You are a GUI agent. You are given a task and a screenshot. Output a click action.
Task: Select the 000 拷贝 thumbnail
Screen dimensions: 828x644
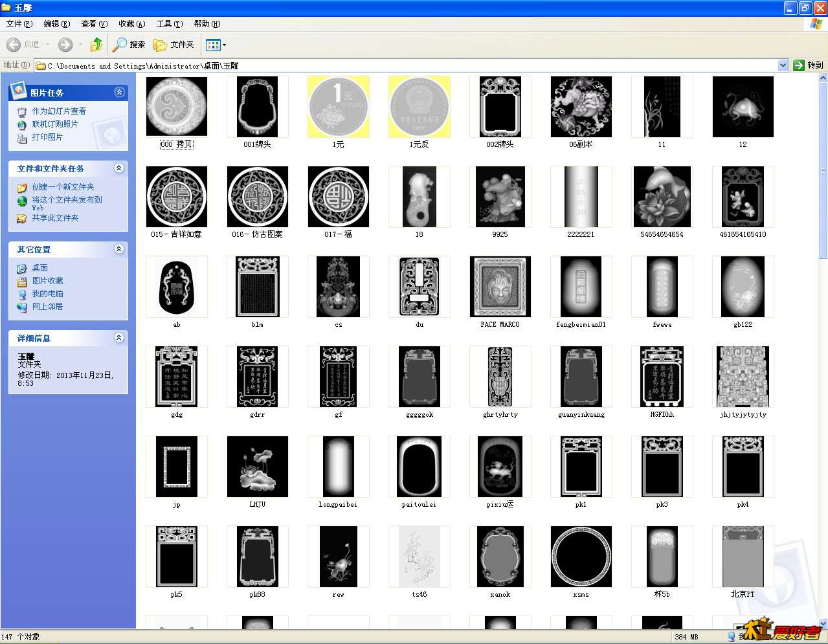pyautogui.click(x=177, y=107)
